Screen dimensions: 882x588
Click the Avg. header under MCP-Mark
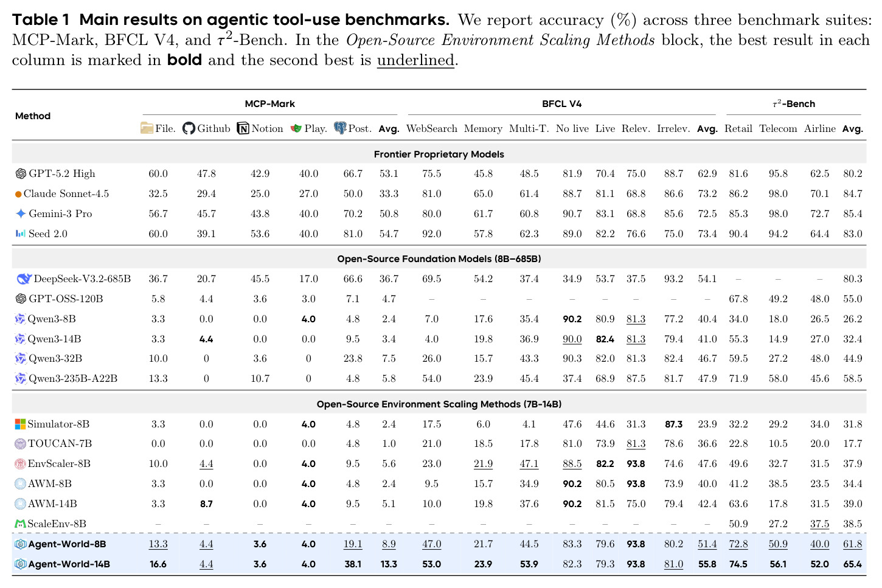389,129
